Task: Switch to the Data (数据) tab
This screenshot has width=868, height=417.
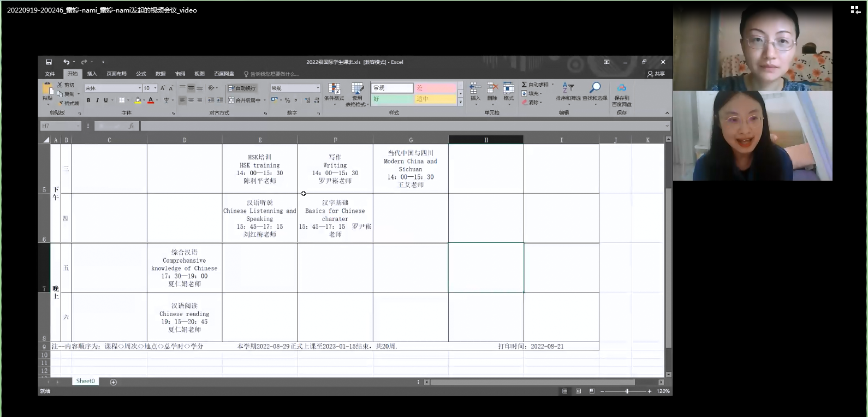Action: (160, 74)
